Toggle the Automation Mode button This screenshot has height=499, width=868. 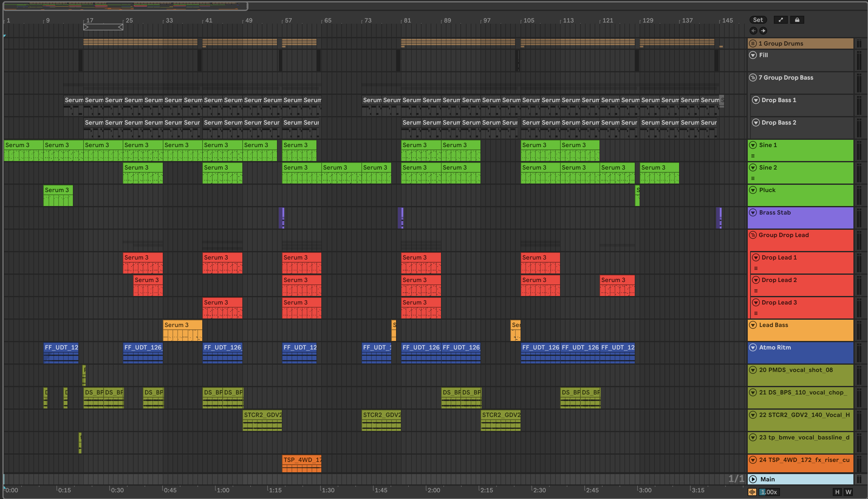780,20
